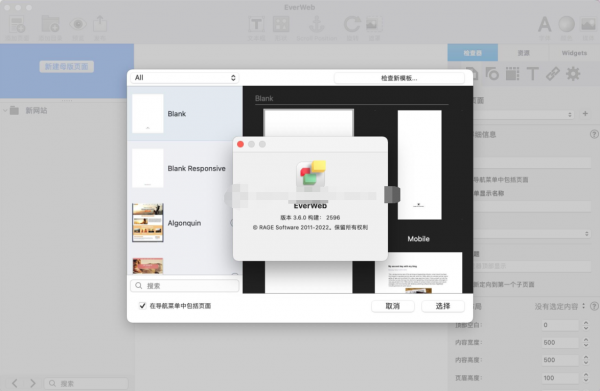
Task: Open the Media icon at toolbar end
Action: click(588, 24)
